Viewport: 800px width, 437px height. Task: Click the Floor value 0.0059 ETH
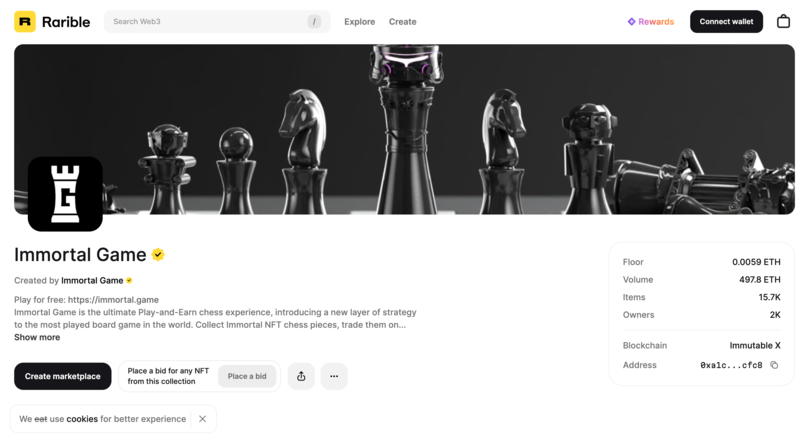(756, 262)
